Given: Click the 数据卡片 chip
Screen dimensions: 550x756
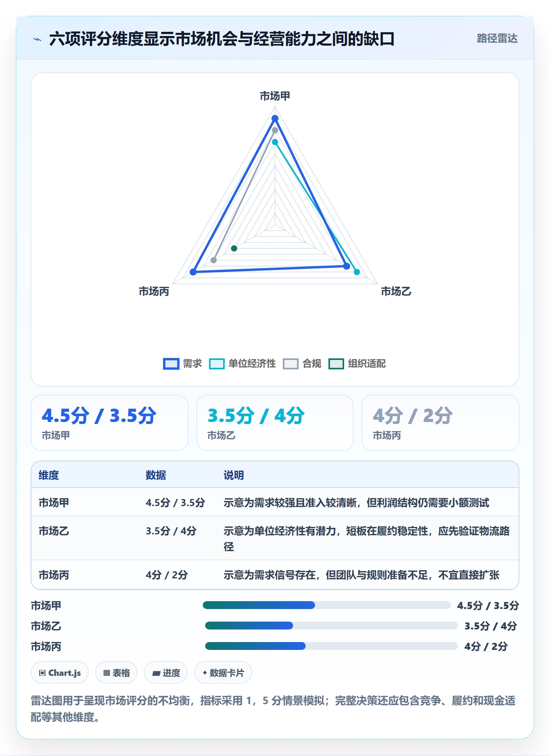Looking at the screenshot, I should pos(223,673).
